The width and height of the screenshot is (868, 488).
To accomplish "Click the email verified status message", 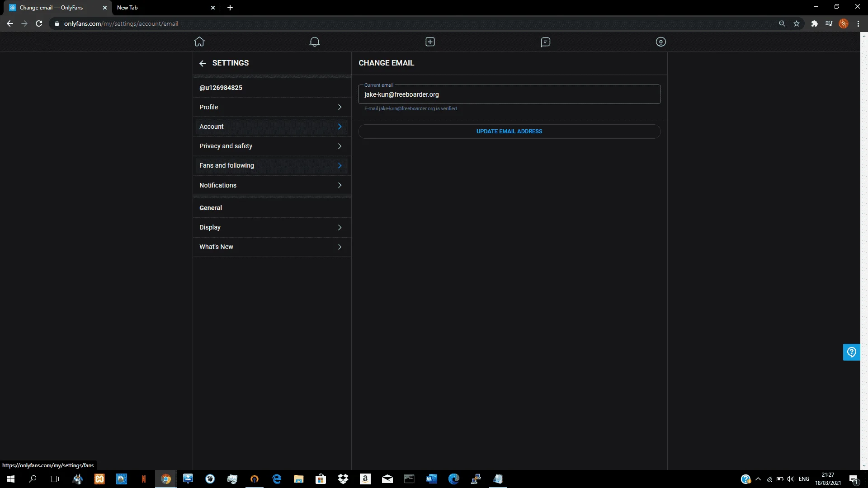I will click(410, 108).
